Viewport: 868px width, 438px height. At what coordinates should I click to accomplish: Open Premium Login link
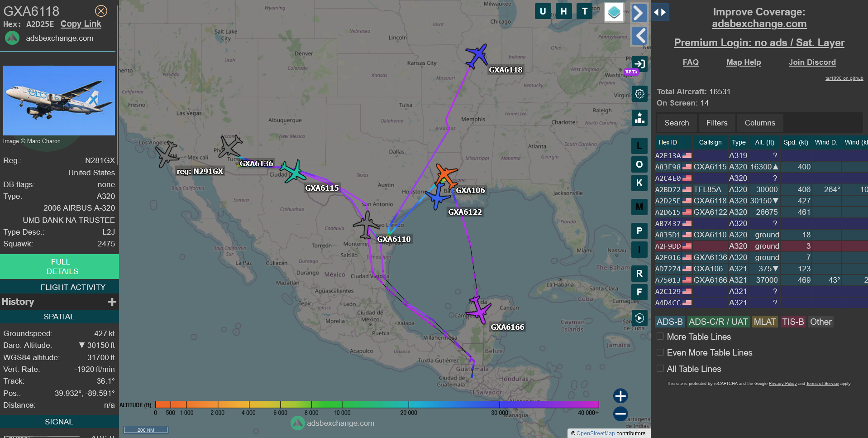[759, 43]
